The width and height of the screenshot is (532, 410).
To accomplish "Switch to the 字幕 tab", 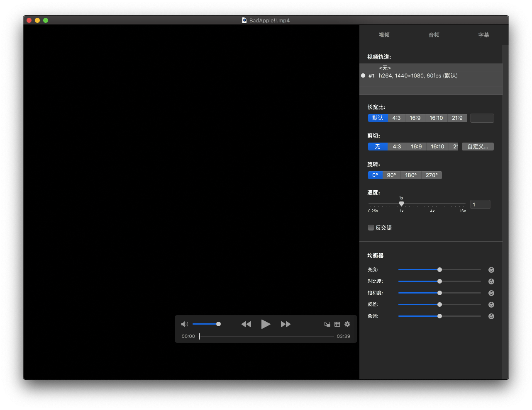I will point(483,35).
